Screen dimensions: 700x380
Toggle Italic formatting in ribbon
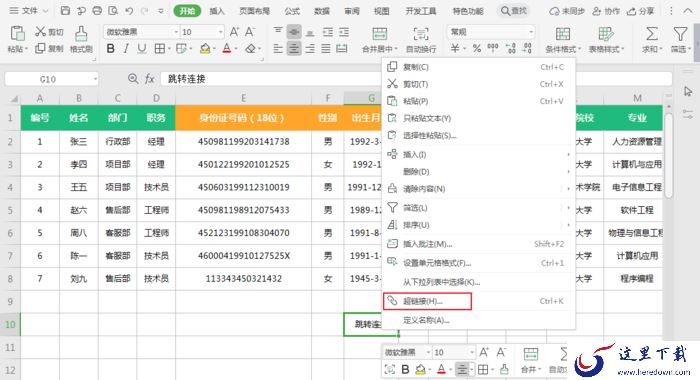tap(126, 49)
